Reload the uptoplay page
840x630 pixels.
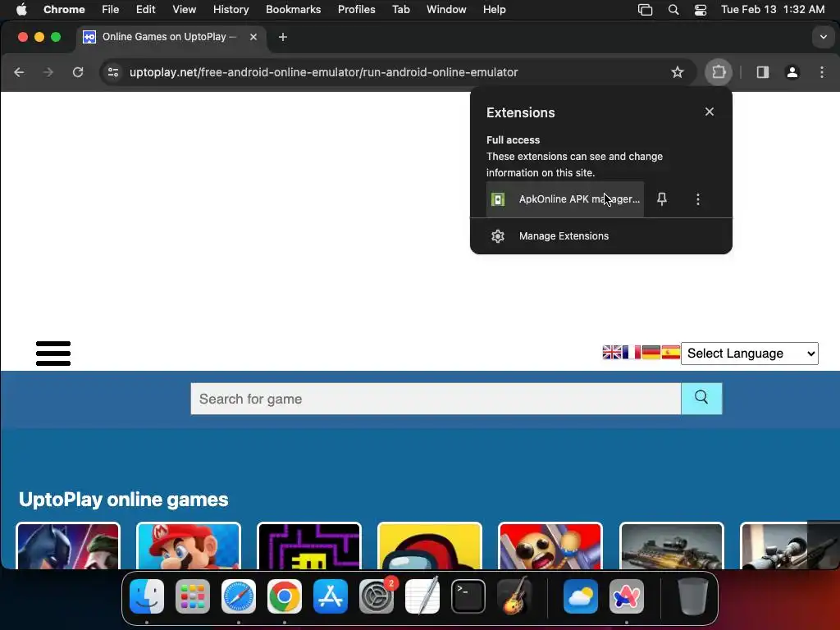click(x=78, y=72)
